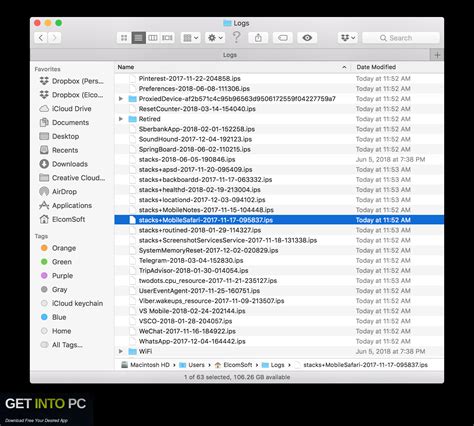Select the highlighted stacks+MobileSafari ips row
The width and height of the screenshot is (474, 426).
[x=279, y=220]
